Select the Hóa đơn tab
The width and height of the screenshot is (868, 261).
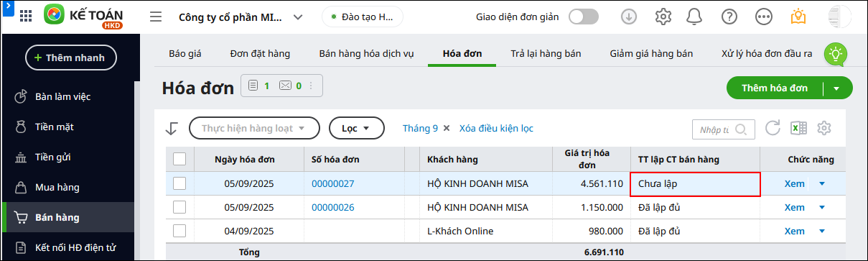point(462,53)
